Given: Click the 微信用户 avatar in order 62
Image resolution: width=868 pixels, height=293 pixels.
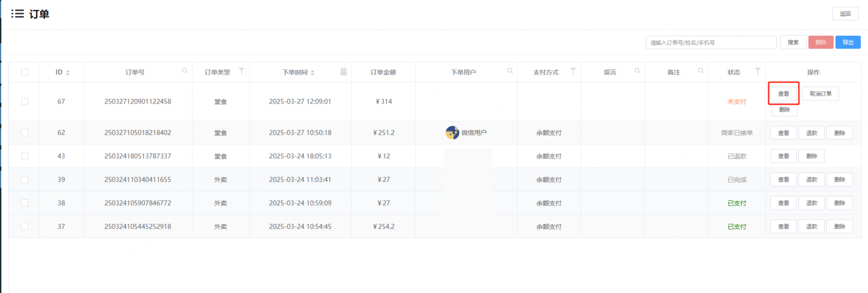Looking at the screenshot, I should click(452, 132).
